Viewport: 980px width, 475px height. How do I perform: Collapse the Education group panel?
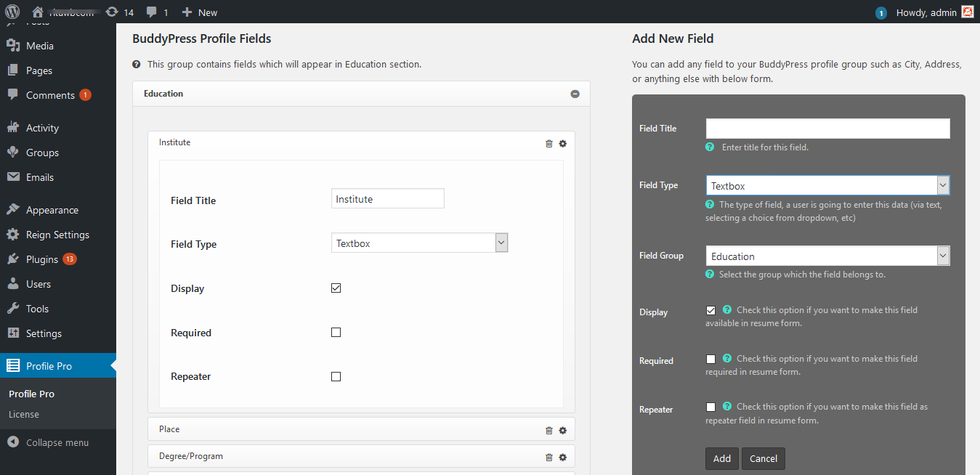tap(575, 94)
